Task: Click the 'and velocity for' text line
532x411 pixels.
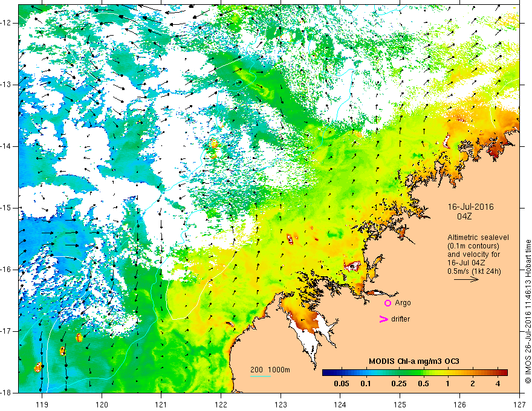Action: point(473,254)
